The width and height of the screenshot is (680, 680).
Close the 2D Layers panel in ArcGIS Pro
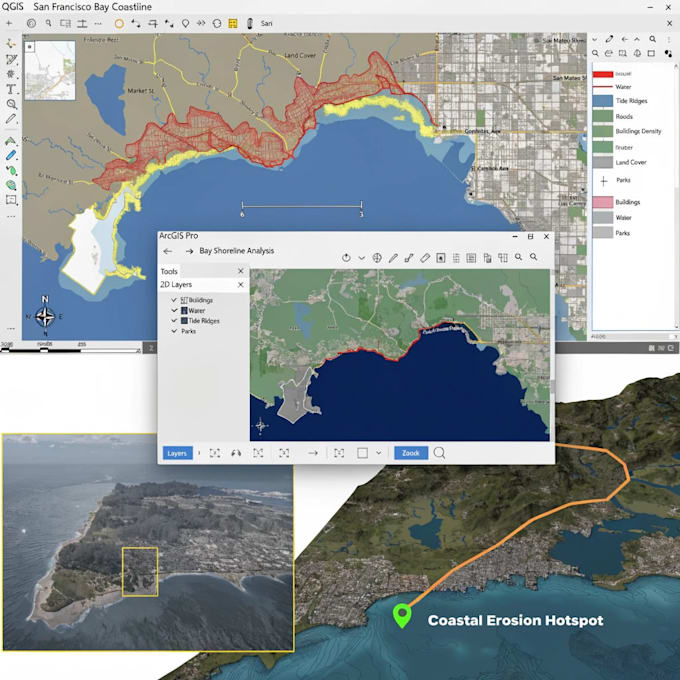click(241, 285)
